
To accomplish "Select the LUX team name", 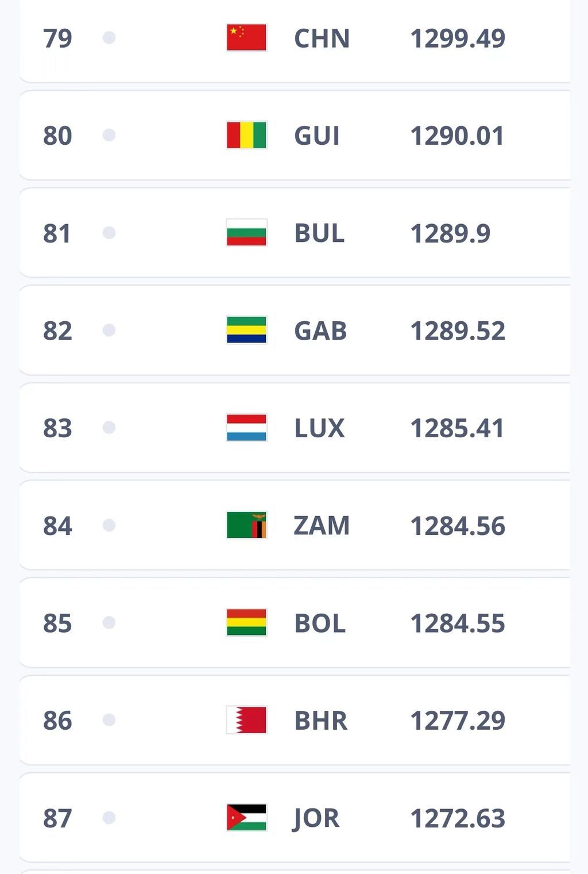I will click(319, 429).
